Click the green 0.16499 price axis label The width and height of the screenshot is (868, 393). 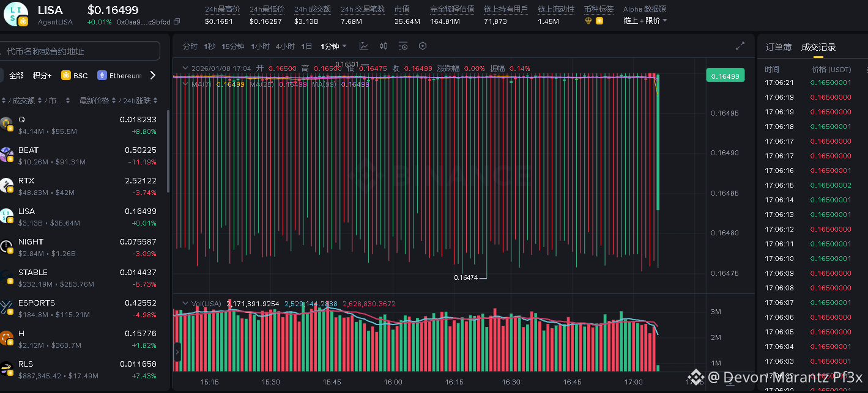point(725,76)
